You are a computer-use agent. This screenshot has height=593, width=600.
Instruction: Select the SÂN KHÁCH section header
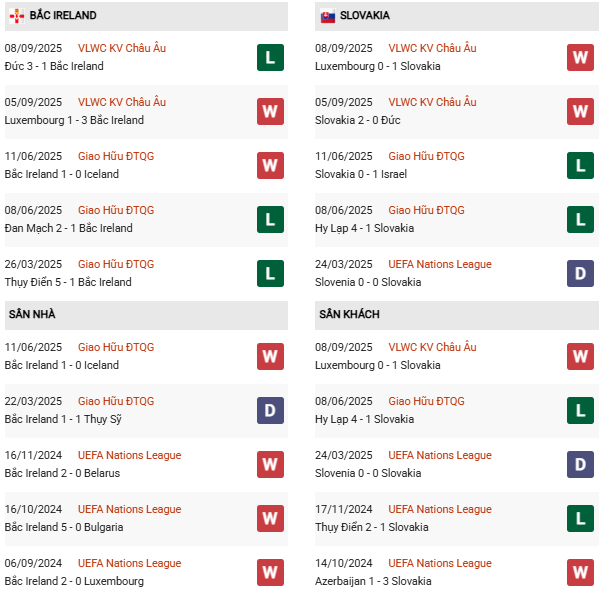point(349,314)
